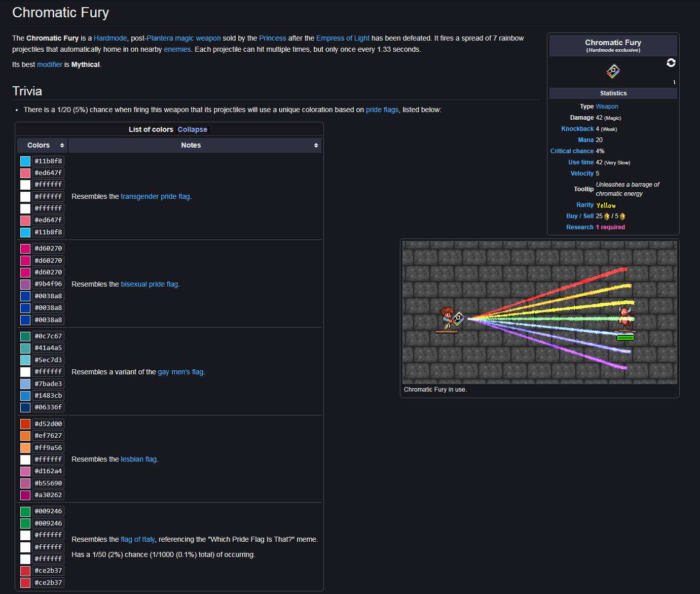This screenshot has height=594, width=700.
Task: Click the Velocity stat link
Action: [x=582, y=173]
